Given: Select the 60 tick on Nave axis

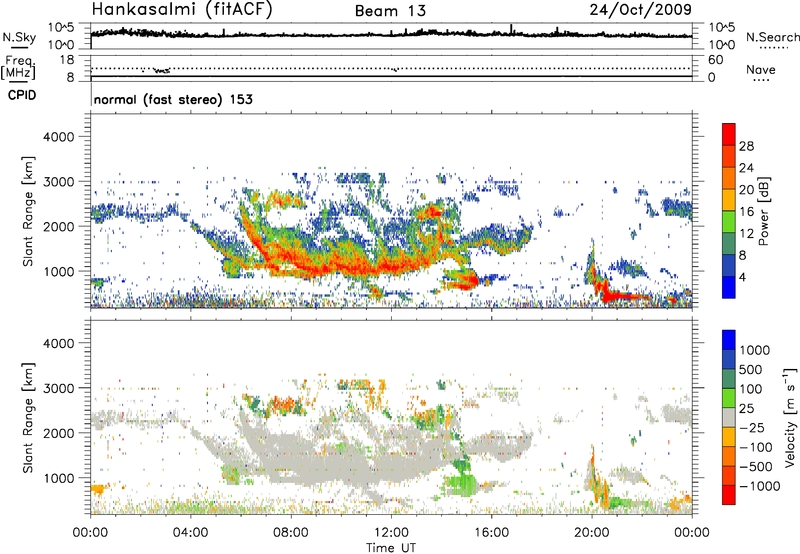Looking at the screenshot, I should 715,60.
